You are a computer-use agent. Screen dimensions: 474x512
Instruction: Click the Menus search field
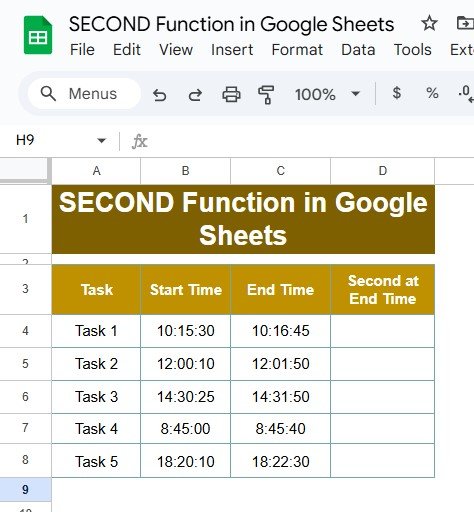pos(84,94)
